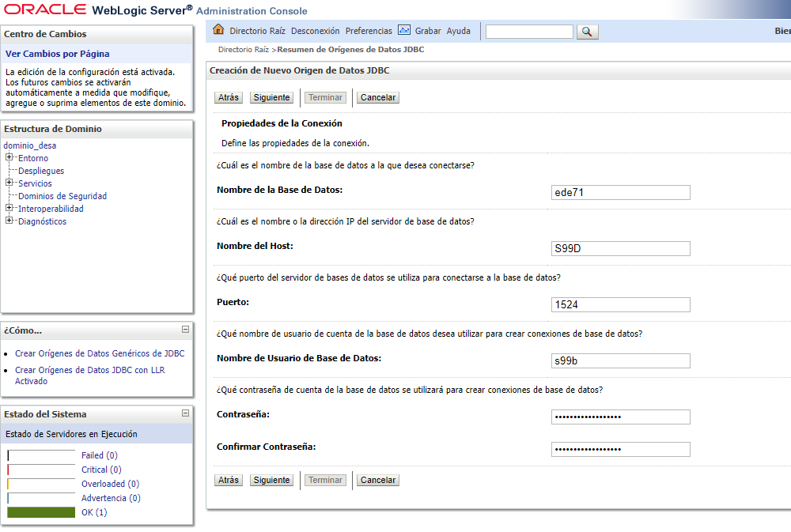The height and width of the screenshot is (532, 791).
Task: Expand the Interoperabilidad tree node
Action: [x=9, y=208]
